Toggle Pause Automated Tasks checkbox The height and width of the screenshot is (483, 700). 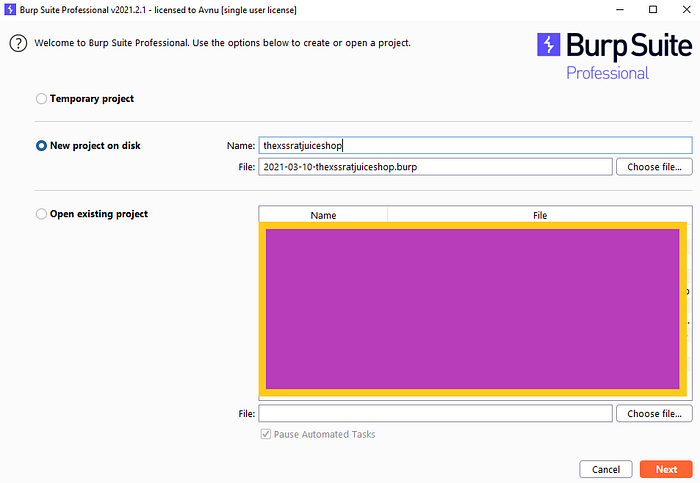point(266,434)
